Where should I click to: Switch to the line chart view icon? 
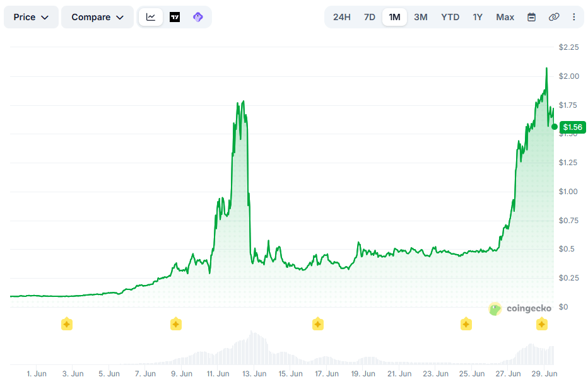point(150,17)
